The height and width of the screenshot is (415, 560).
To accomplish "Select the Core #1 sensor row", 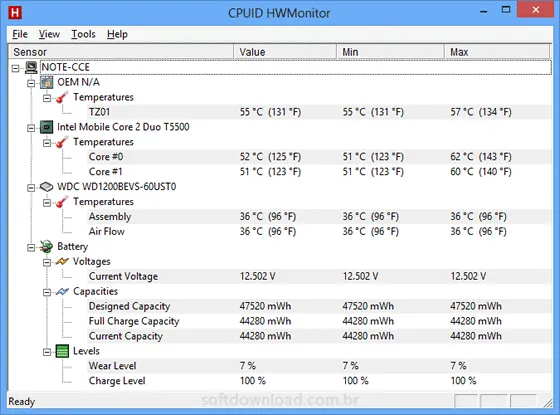I will coord(319,172).
